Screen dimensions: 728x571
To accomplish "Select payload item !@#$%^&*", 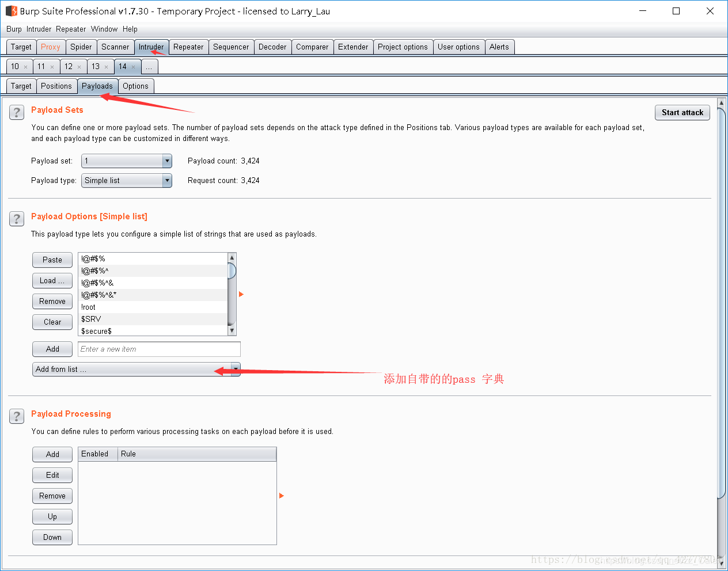I will pyautogui.click(x=153, y=295).
